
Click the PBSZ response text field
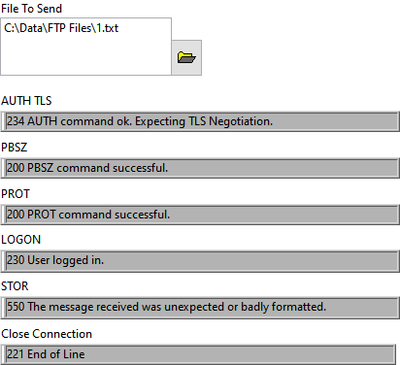[x=200, y=168]
